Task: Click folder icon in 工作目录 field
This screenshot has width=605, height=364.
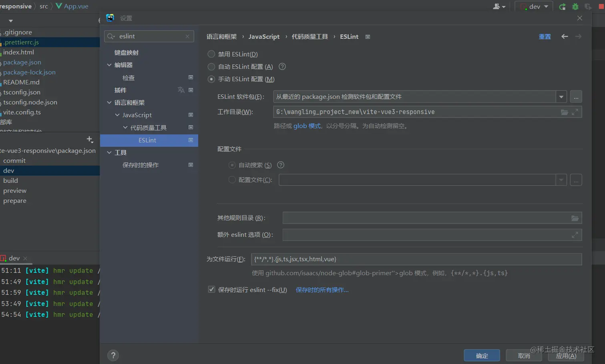Action: pyautogui.click(x=565, y=112)
